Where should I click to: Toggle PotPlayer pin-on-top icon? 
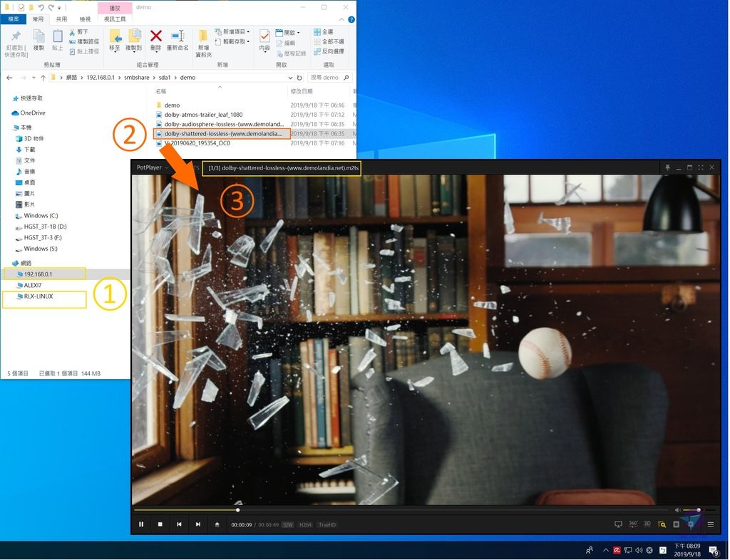(x=667, y=167)
